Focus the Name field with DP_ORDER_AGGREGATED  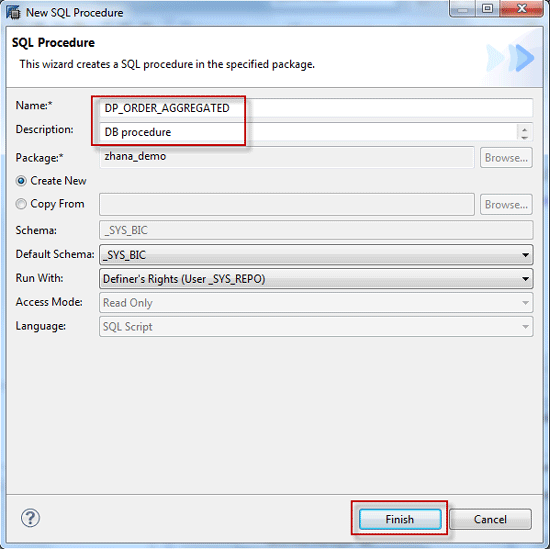(x=316, y=108)
